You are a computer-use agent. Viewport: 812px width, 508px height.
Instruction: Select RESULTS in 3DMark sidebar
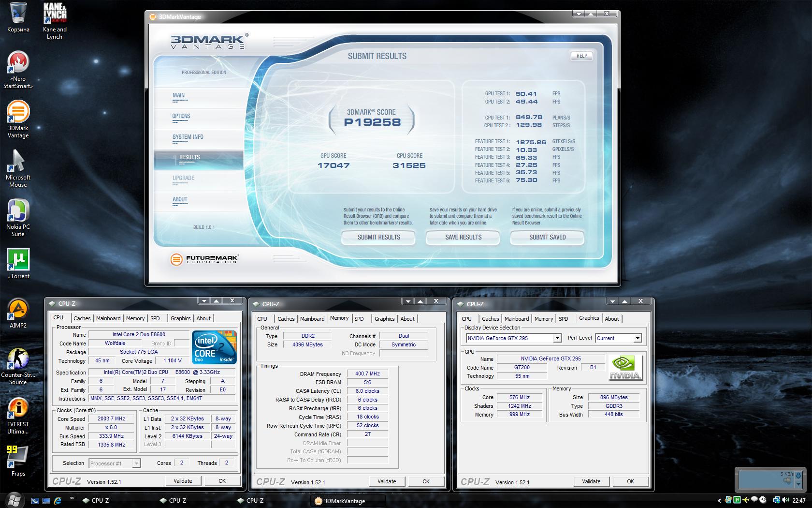point(189,157)
